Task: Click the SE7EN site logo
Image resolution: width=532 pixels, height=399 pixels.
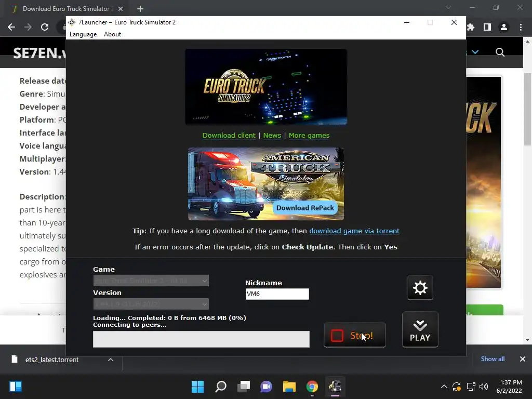Action: [x=39, y=53]
